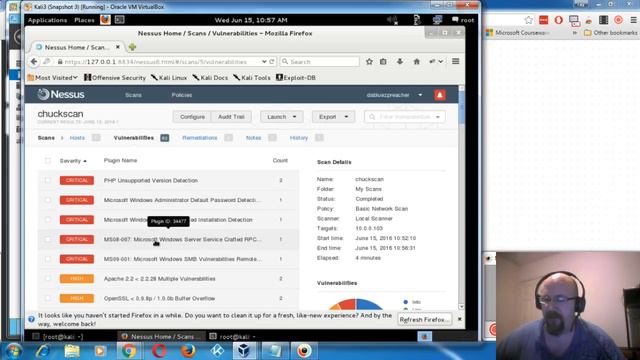Open Opera on the Windows taskbar

[x=159, y=351]
